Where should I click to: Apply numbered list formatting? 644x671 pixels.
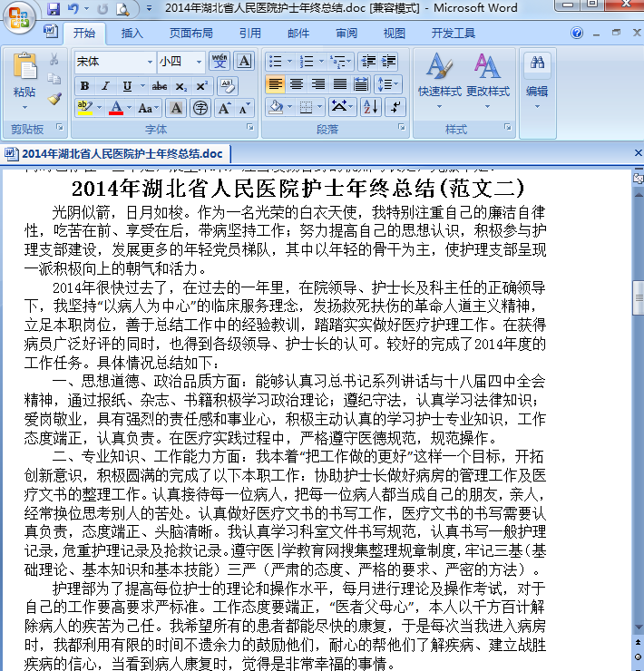(x=307, y=61)
